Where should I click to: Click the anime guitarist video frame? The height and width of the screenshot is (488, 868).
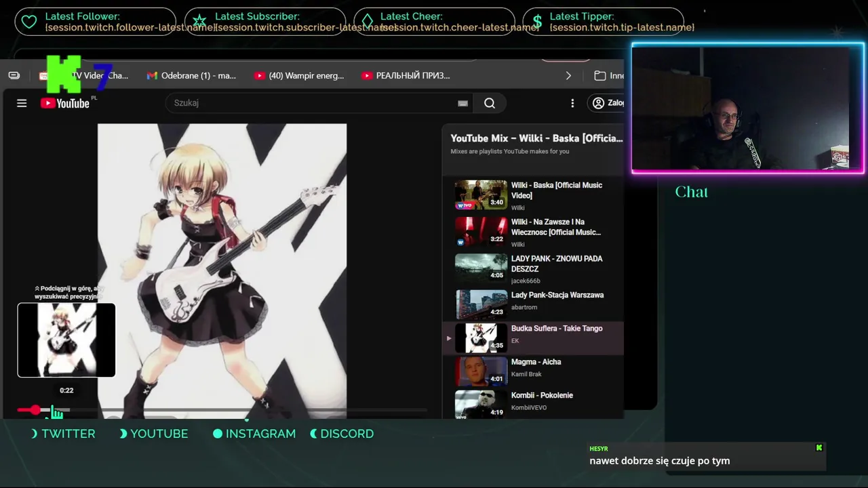[222, 270]
